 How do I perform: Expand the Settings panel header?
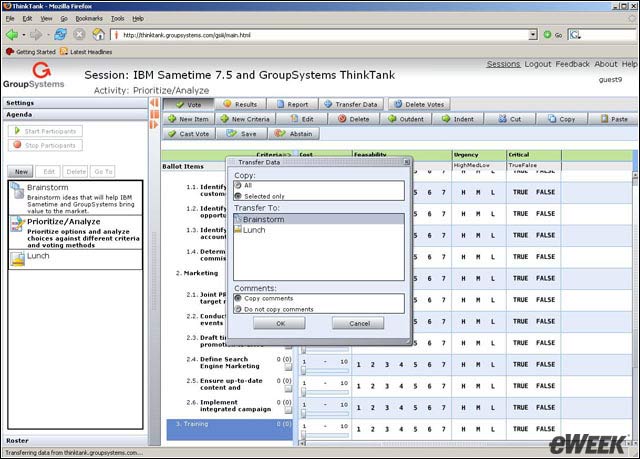tap(75, 103)
